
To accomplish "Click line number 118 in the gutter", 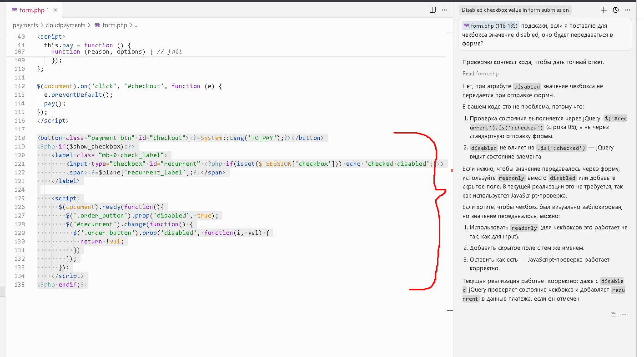I will point(20,138).
